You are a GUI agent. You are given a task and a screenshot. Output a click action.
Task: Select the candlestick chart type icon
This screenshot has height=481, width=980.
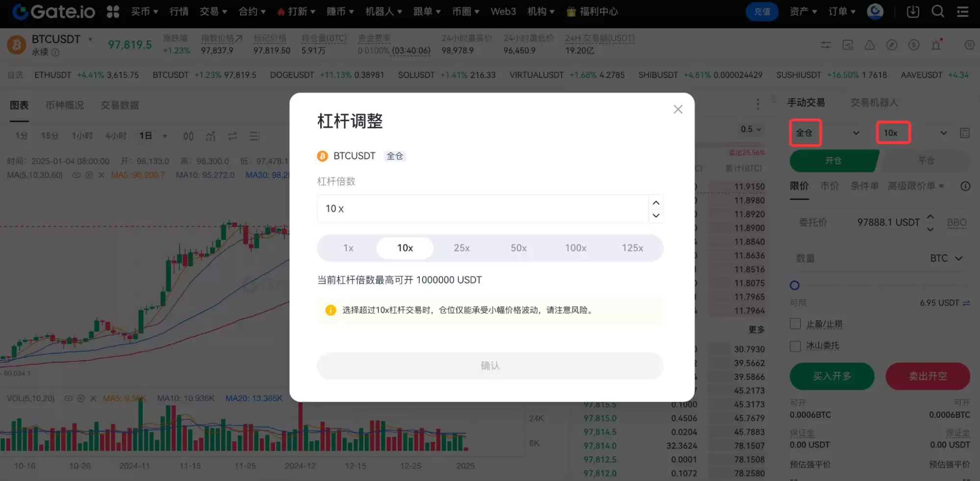[188, 136]
